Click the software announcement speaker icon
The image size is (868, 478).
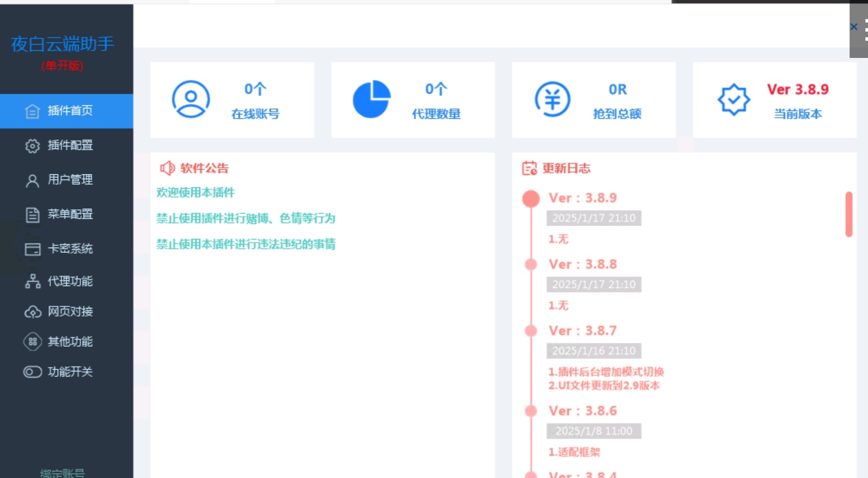(167, 168)
